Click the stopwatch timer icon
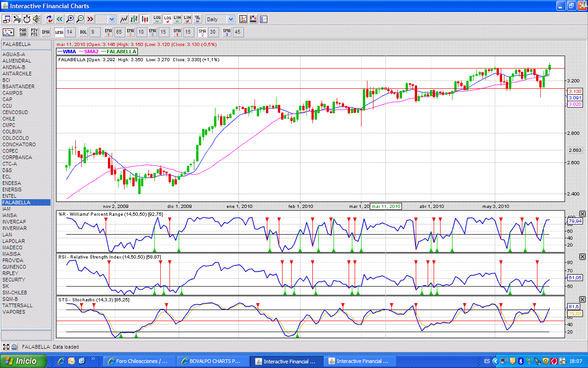 coord(27,19)
